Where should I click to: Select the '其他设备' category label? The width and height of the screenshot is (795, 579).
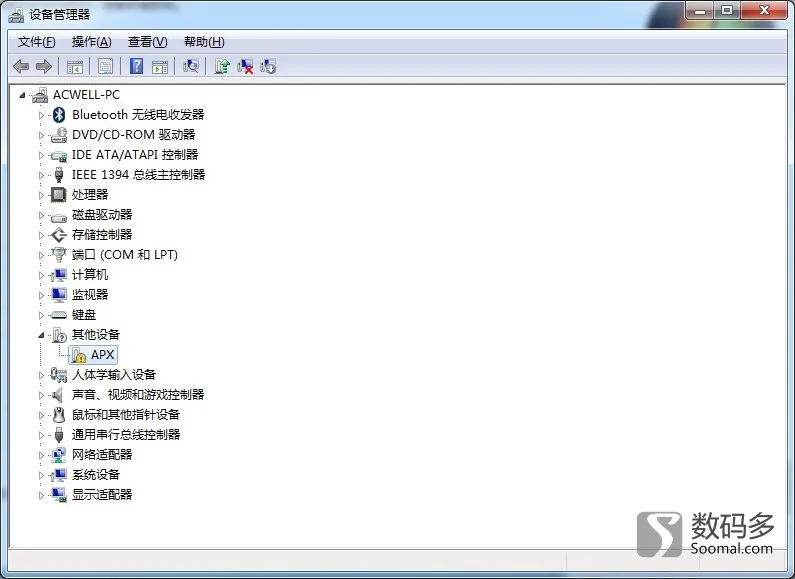[x=96, y=335]
